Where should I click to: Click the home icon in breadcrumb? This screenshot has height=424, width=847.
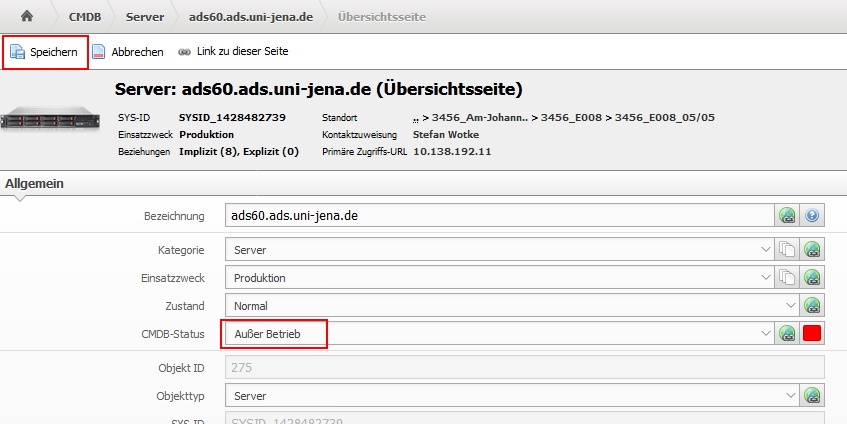26,16
